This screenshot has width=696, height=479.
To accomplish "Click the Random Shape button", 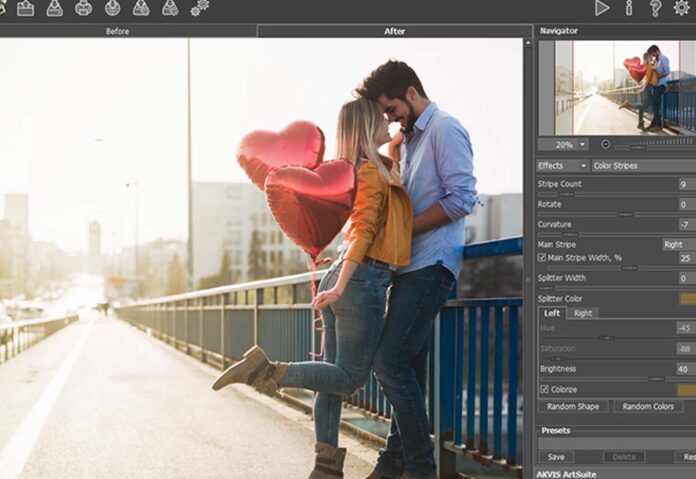I will click(x=573, y=407).
